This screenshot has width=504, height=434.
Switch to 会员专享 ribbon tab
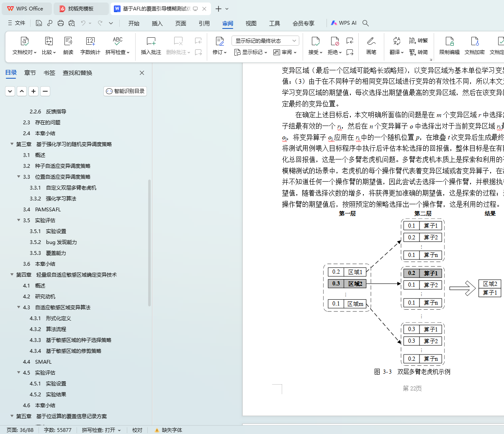click(x=303, y=23)
